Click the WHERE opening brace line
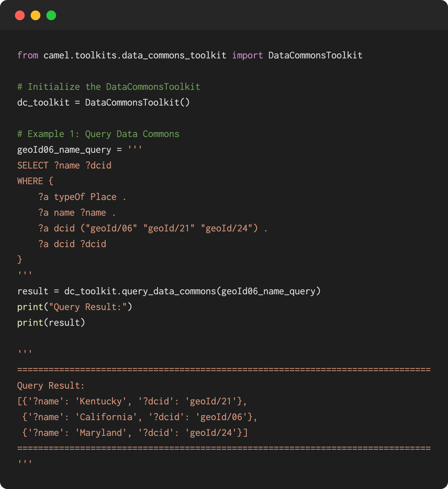Image resolution: width=448 pixels, height=489 pixels. [x=35, y=181]
